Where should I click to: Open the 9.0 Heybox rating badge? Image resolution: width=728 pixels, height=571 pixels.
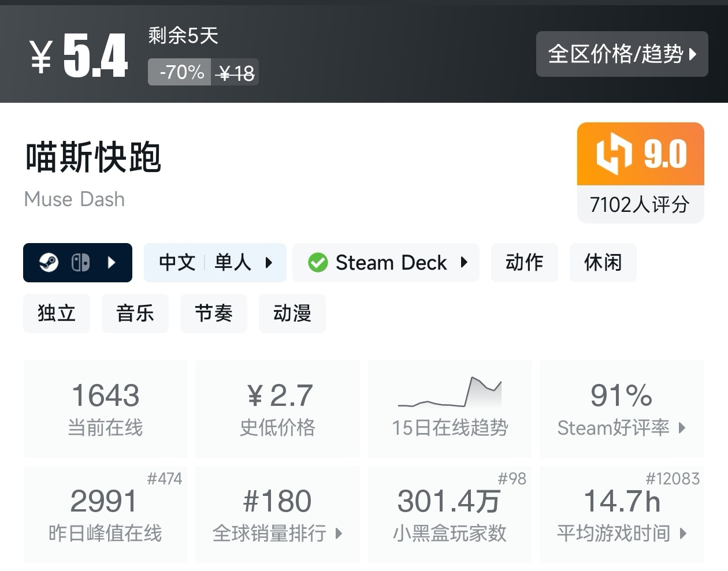tap(641, 154)
